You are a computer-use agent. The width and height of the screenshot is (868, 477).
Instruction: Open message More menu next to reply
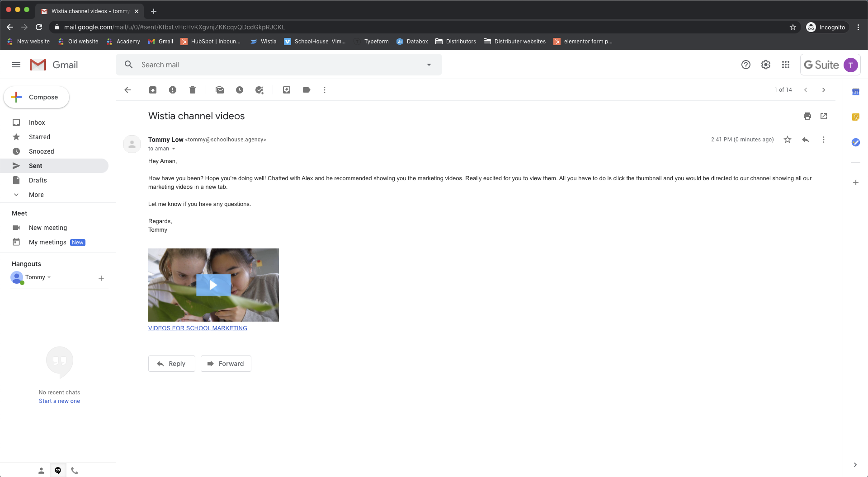824,140
